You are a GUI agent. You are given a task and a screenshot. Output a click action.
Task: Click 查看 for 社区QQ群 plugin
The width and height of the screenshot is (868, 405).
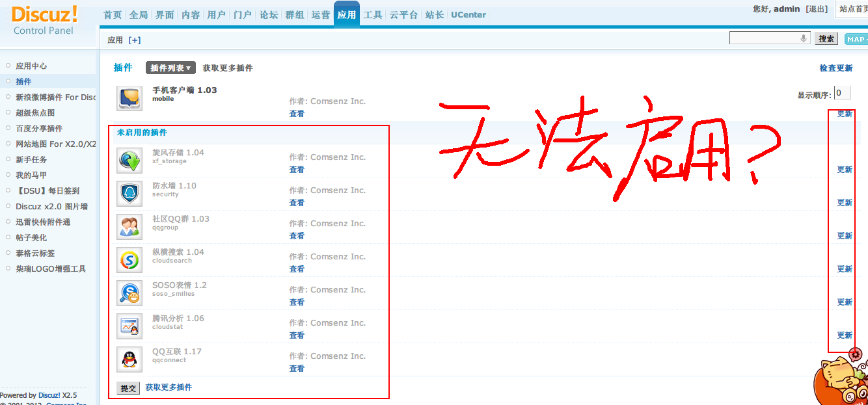pyautogui.click(x=297, y=236)
